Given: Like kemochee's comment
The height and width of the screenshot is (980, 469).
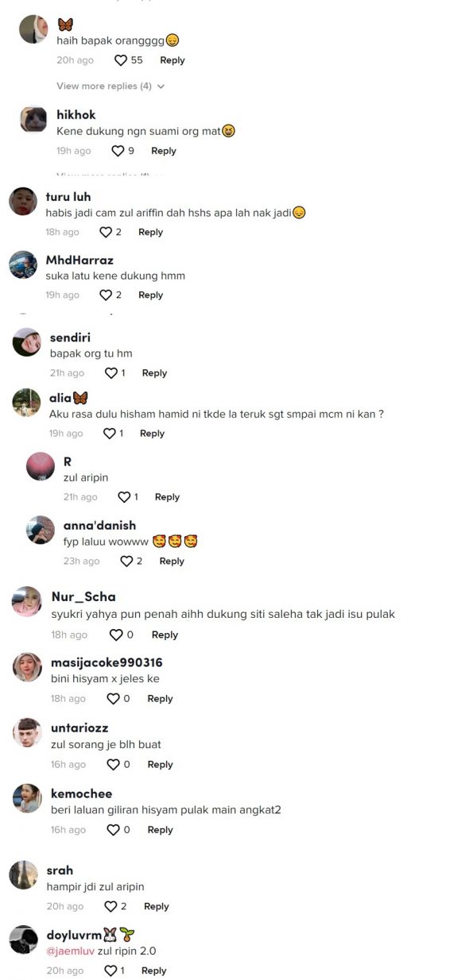Looking at the screenshot, I should 113,830.
